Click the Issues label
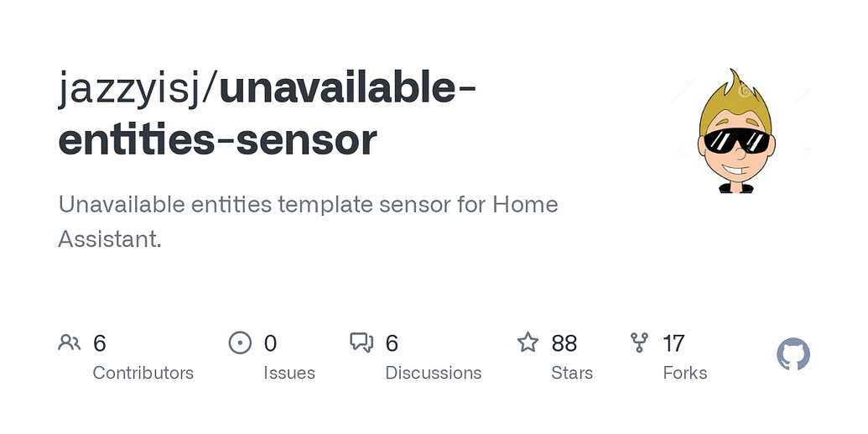This screenshot has width=868, height=434. [x=289, y=373]
